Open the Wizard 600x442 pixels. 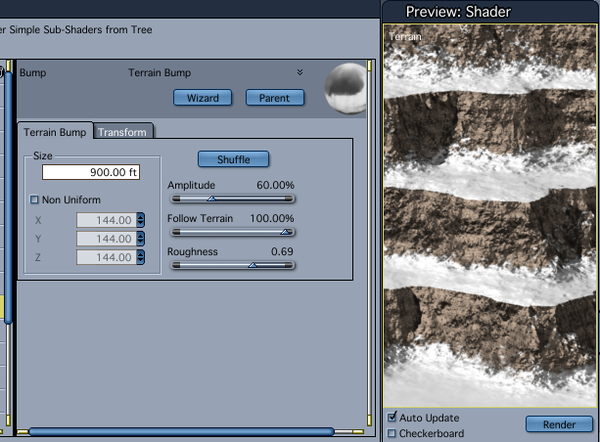coord(202,98)
